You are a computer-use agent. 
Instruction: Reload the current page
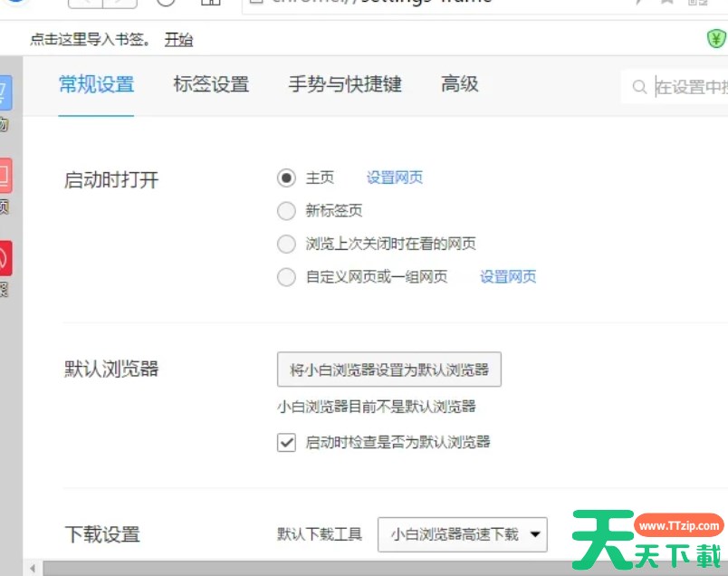point(166,4)
